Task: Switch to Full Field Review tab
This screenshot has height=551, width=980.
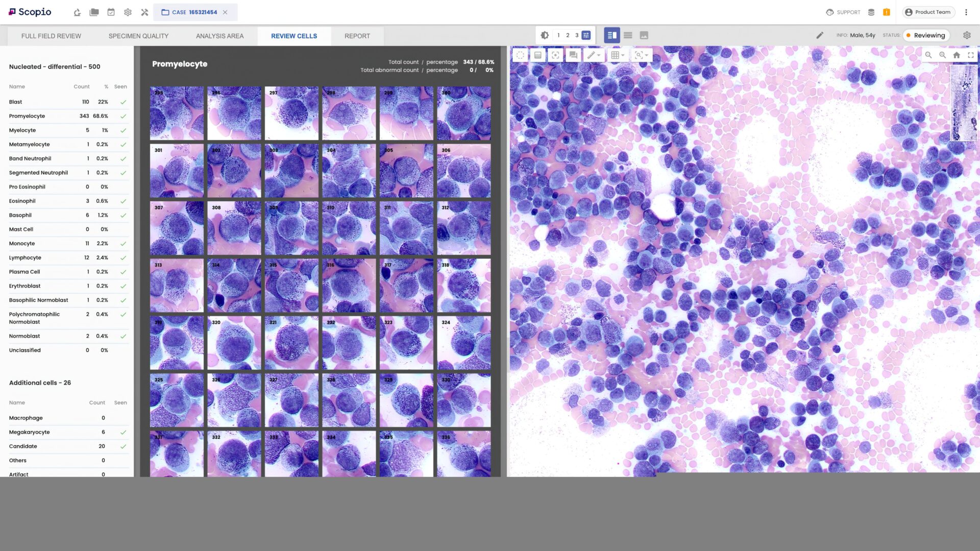Action: (x=51, y=36)
